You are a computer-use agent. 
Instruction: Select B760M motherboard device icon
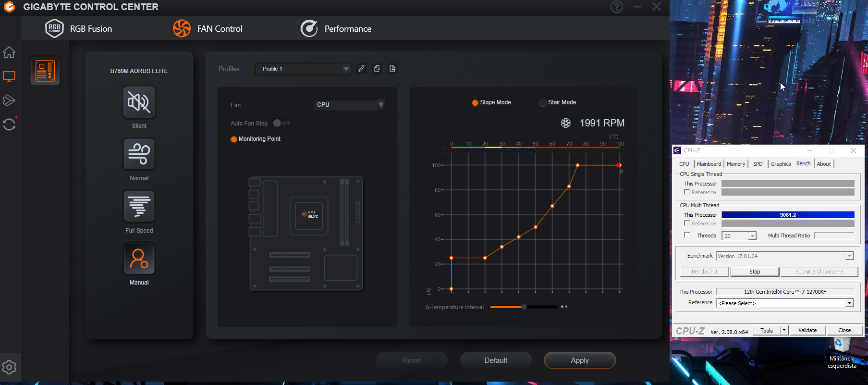(x=45, y=71)
